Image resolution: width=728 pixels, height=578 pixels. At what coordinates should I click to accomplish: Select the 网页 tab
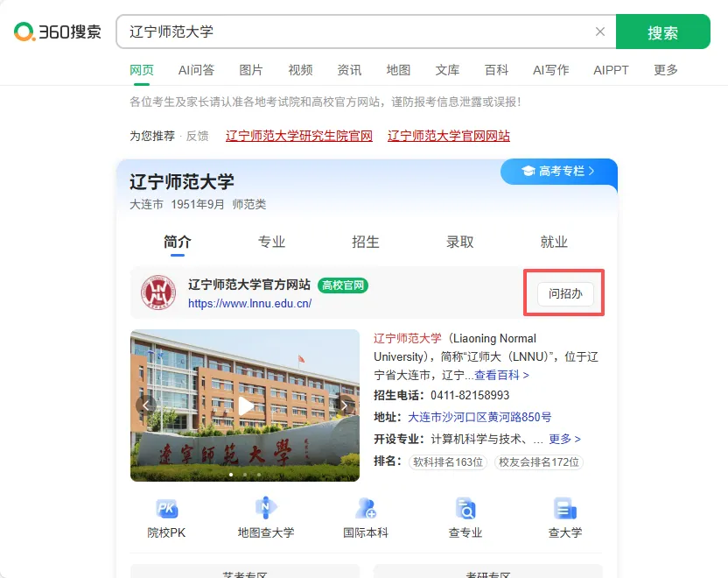pyautogui.click(x=142, y=70)
